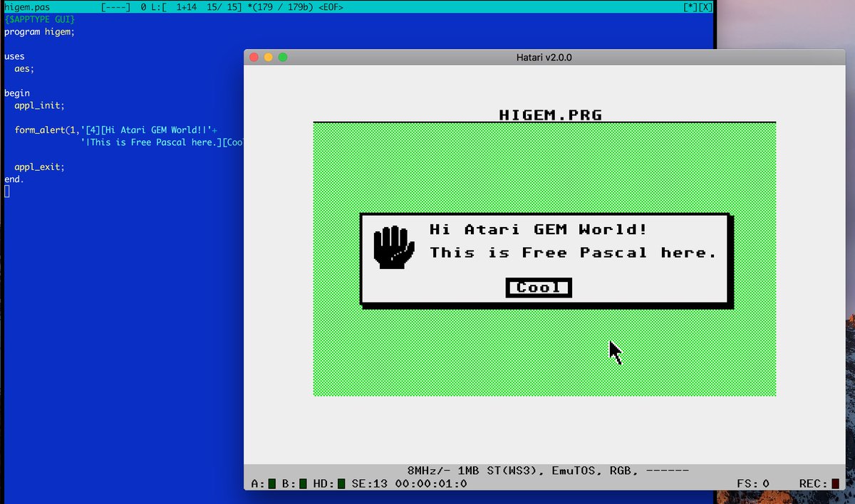Click 'program higem;' line in editor
This screenshot has height=504, width=855.
coord(39,32)
